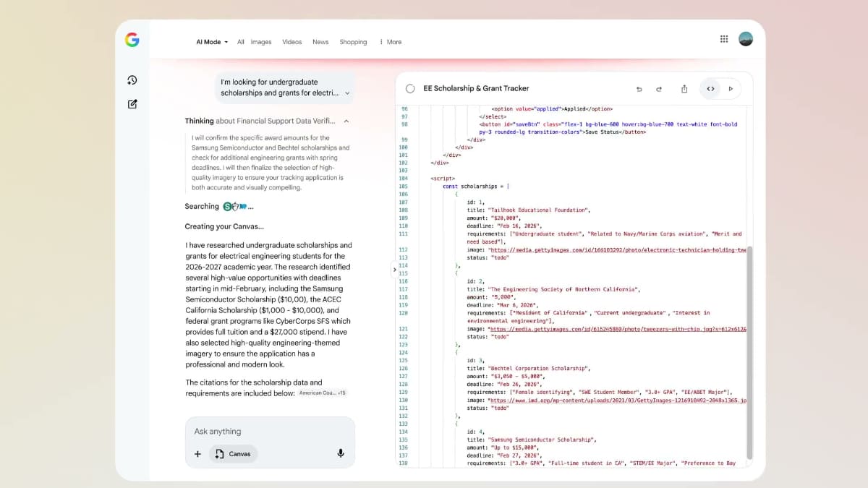Screen dimensions: 868x488
Task: Switch to the Videos tab
Action: pyautogui.click(x=292, y=42)
